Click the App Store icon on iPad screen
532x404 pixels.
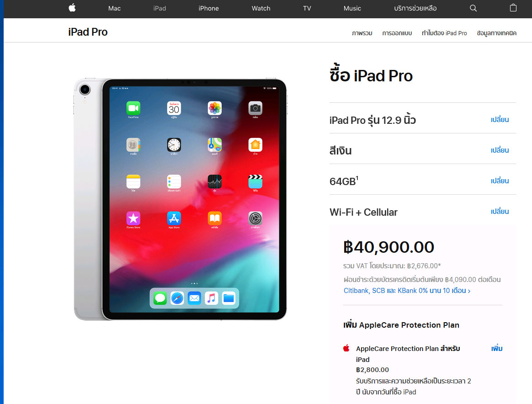click(x=174, y=218)
